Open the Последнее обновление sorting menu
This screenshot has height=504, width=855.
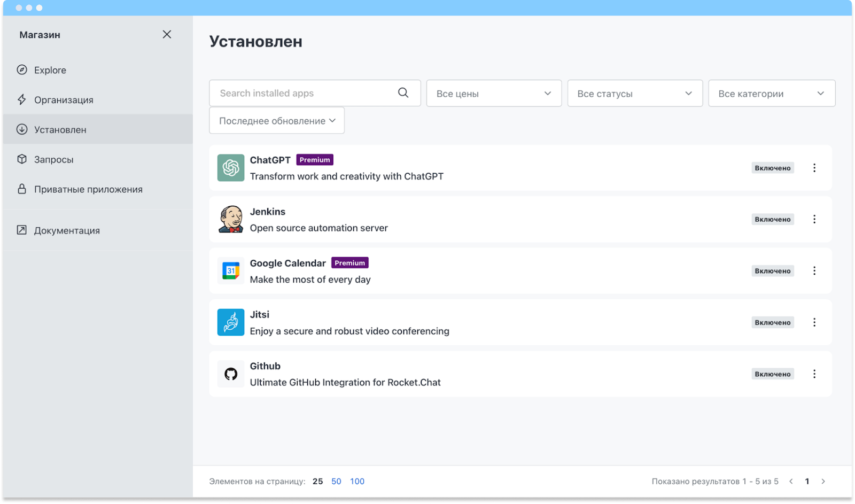[276, 120]
